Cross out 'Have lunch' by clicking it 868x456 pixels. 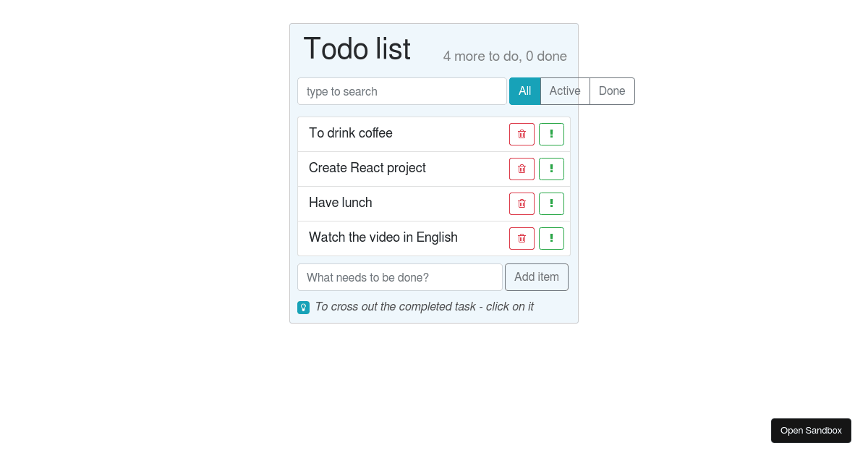pos(340,203)
